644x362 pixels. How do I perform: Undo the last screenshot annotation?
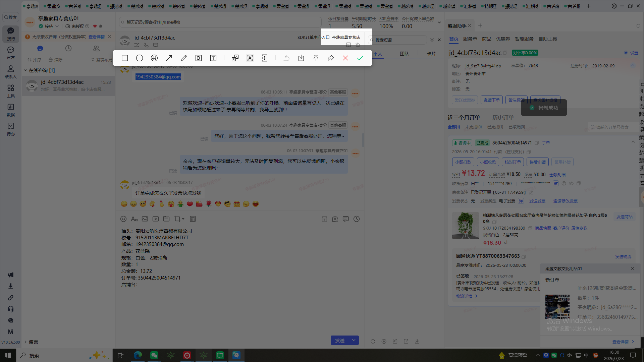click(x=286, y=58)
